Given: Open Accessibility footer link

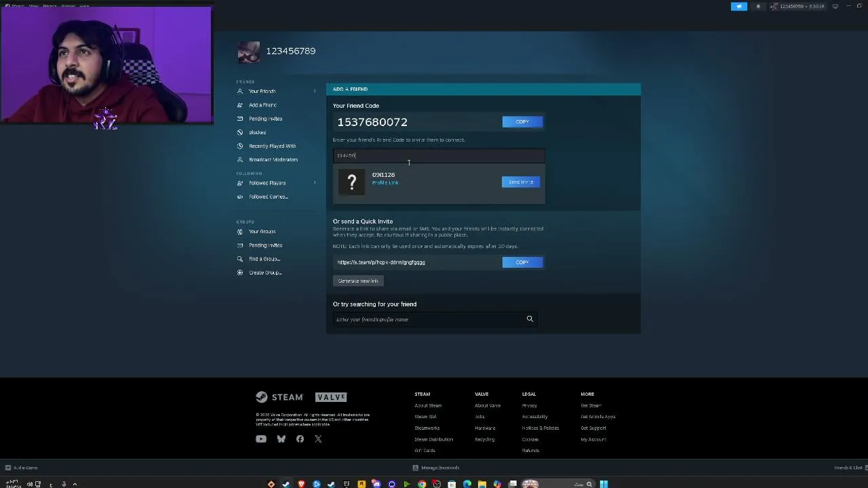Looking at the screenshot, I should 535,417.
